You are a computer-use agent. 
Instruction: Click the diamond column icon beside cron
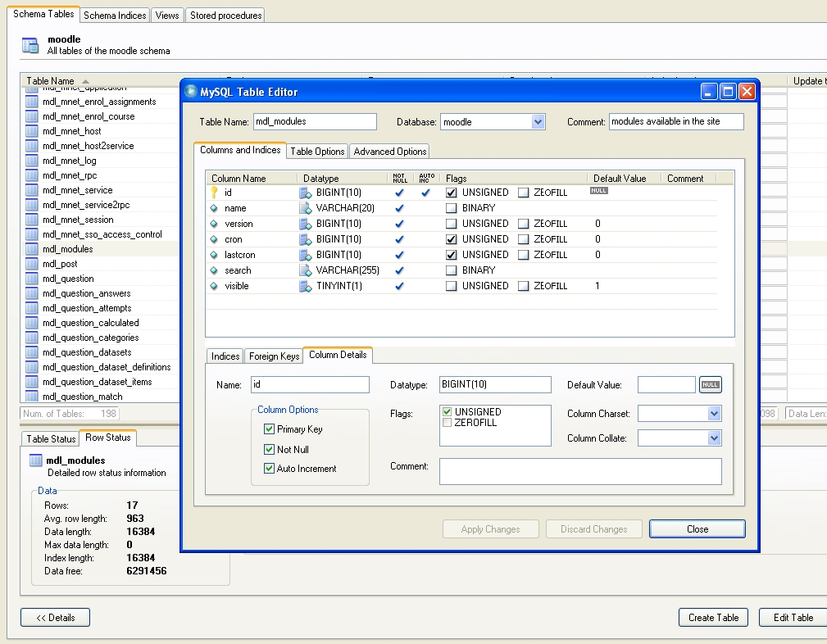(214, 239)
